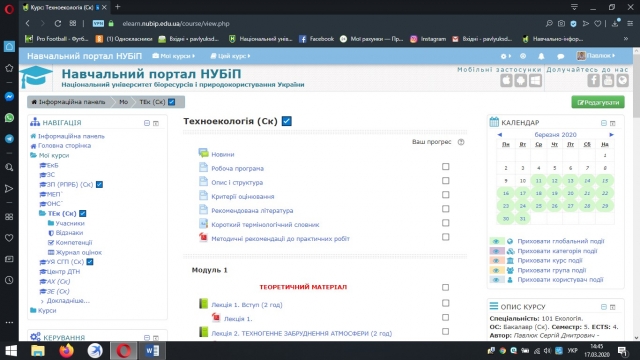The width and height of the screenshot is (640, 360).
Task: Click the graduation cap portal logo
Action: pyautogui.click(x=36, y=77)
